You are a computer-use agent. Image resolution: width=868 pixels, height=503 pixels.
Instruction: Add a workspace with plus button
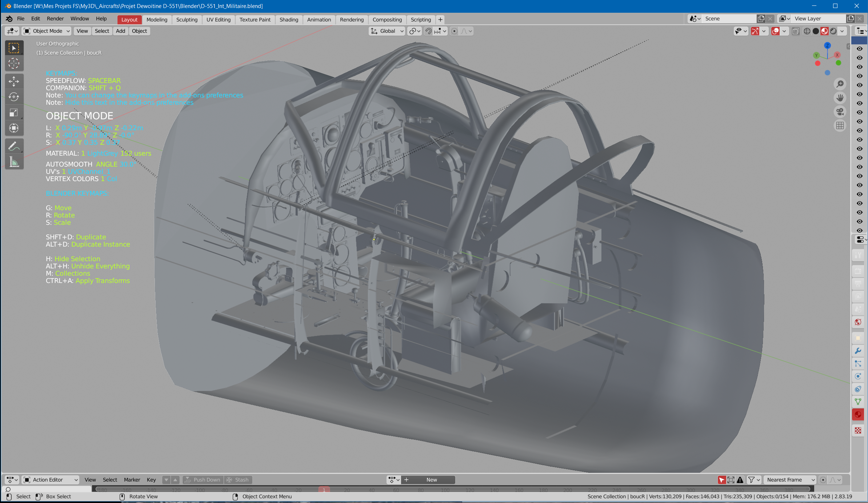pos(440,20)
